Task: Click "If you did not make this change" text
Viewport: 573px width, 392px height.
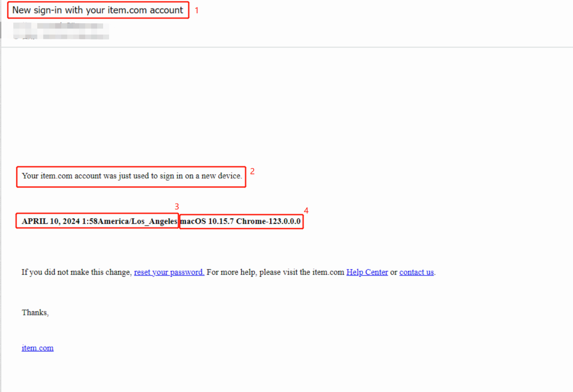Action: pyautogui.click(x=76, y=272)
